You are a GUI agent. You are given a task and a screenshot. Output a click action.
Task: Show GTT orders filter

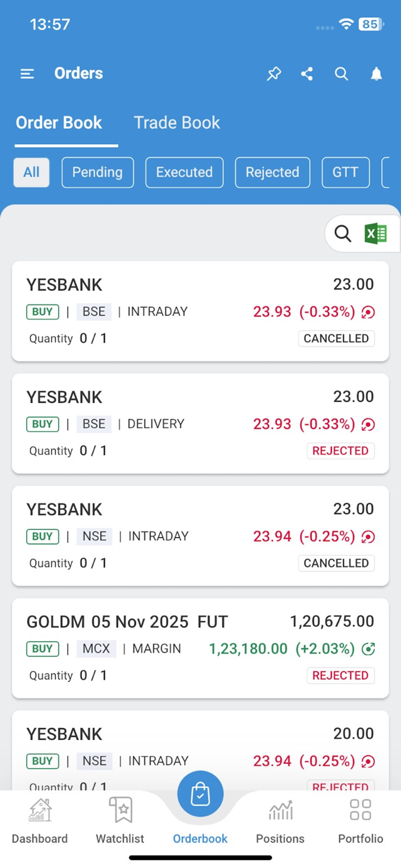tap(345, 172)
